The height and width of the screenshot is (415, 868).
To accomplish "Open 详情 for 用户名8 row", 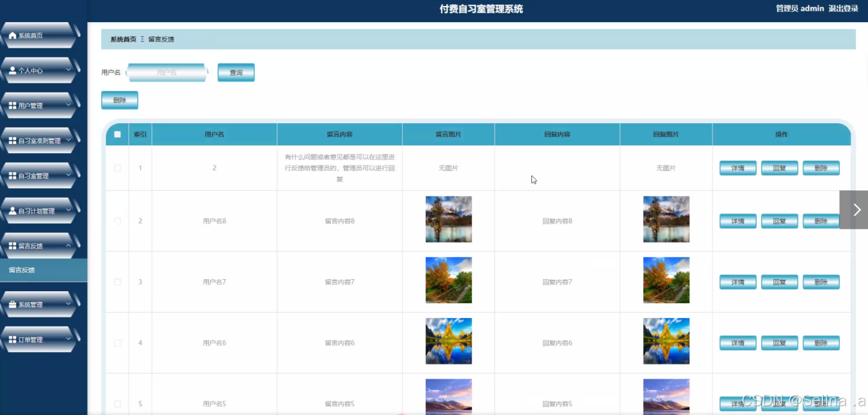I will [x=738, y=222].
